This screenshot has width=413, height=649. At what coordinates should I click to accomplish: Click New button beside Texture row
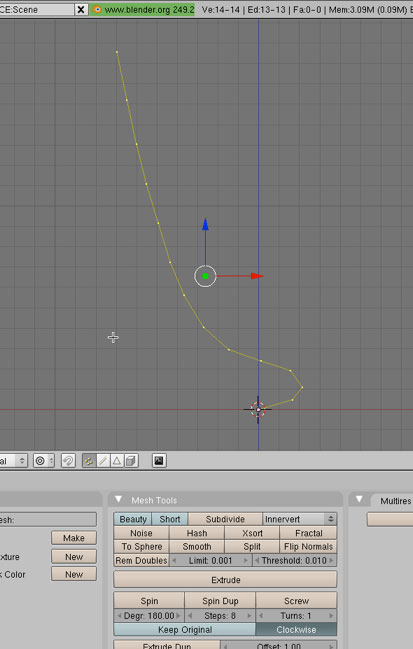(74, 557)
